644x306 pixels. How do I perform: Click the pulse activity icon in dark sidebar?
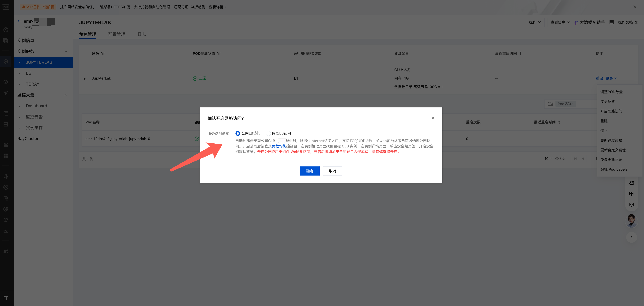pyautogui.click(x=6, y=187)
